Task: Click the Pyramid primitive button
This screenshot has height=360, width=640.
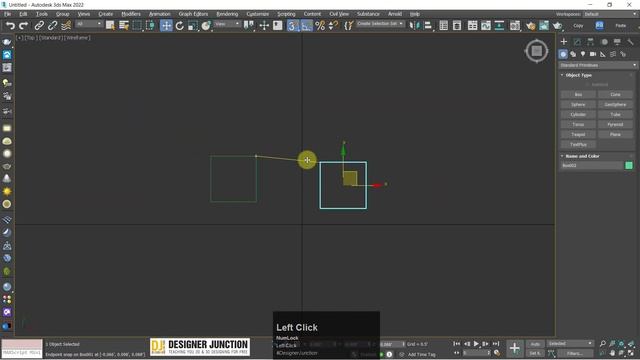Action: coord(615,124)
